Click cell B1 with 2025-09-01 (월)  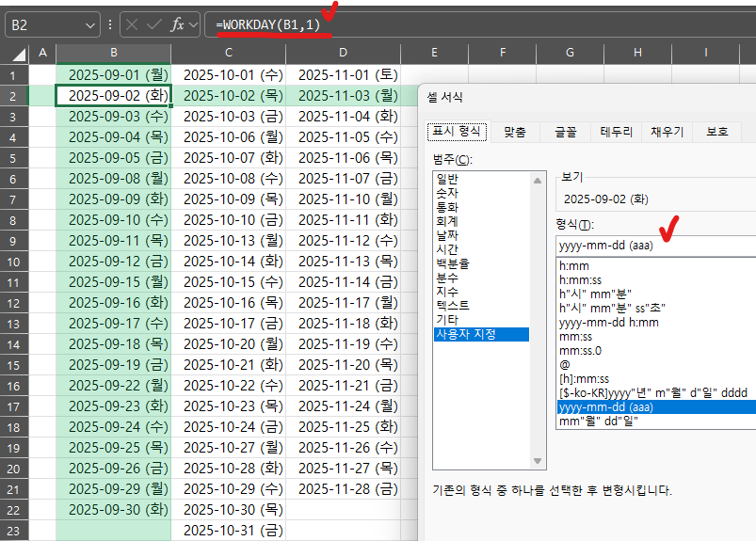[113, 75]
